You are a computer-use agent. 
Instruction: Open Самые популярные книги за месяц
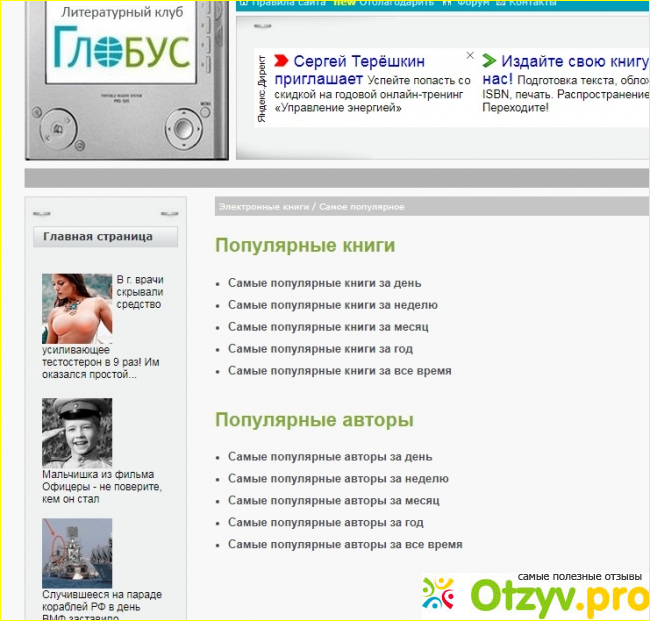(328, 327)
